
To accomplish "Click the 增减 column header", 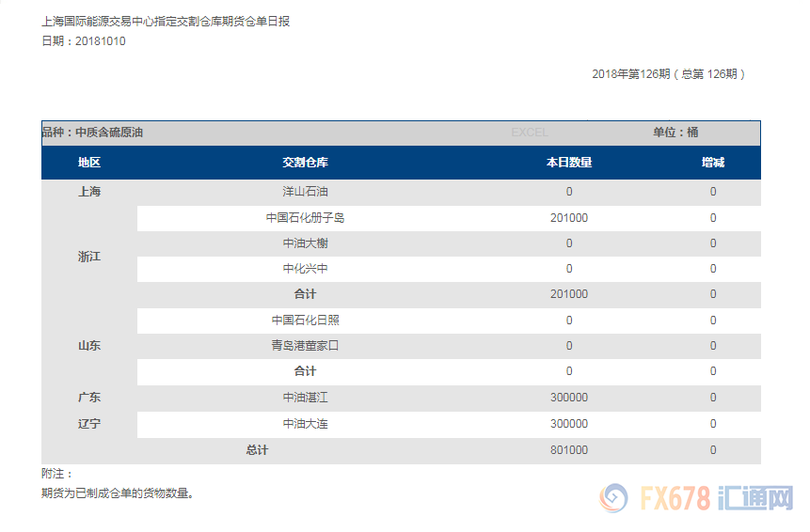I will [x=712, y=163].
